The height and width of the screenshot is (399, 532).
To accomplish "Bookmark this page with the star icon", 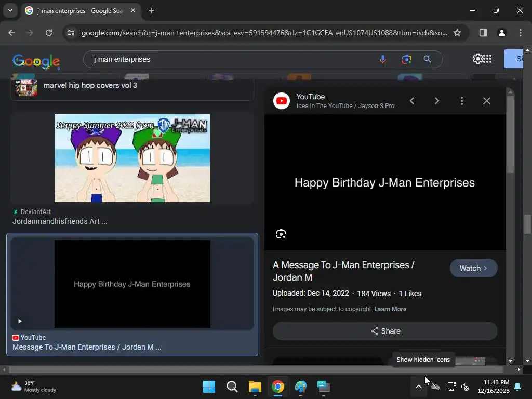I will click(x=457, y=33).
